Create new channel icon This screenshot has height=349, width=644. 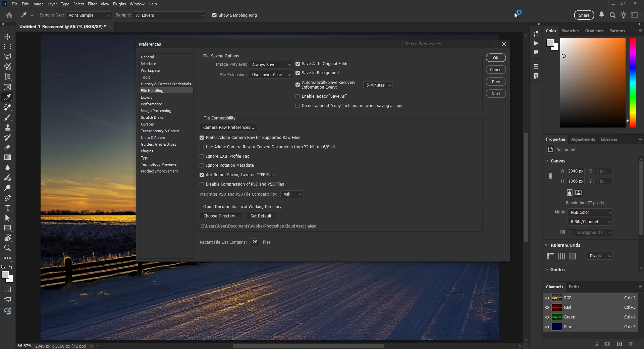[620, 344]
